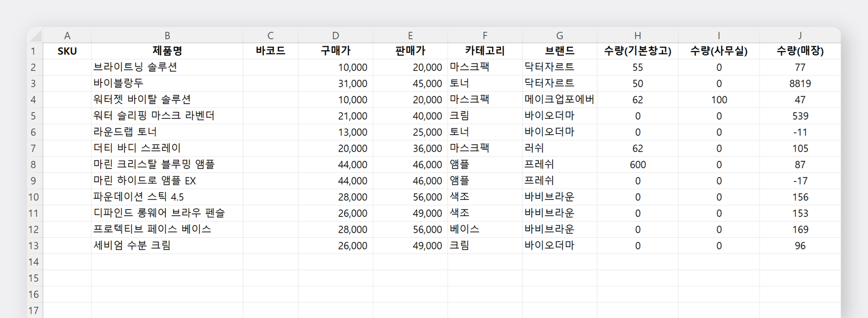Click the 96 store quantity cell

point(800,246)
